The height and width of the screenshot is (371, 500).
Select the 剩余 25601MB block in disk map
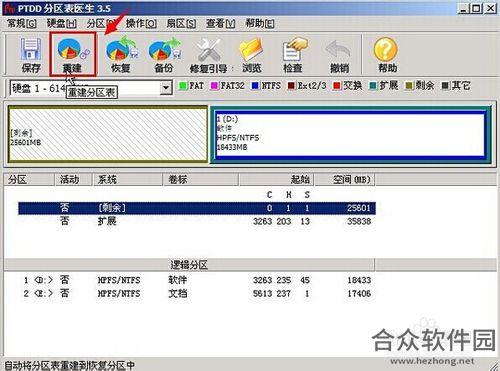point(108,134)
